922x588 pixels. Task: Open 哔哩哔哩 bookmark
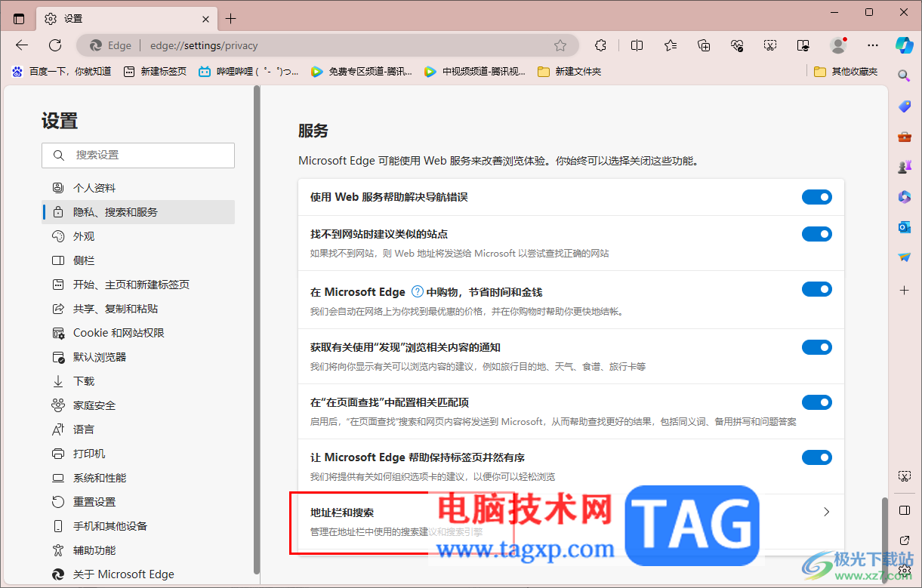point(248,72)
